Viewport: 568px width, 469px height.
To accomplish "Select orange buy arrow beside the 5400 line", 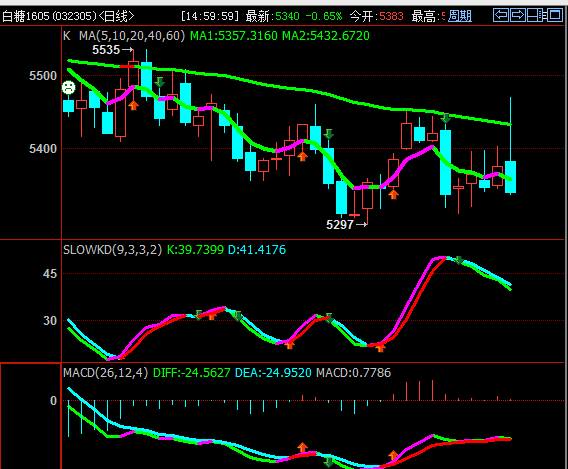I will tap(302, 156).
